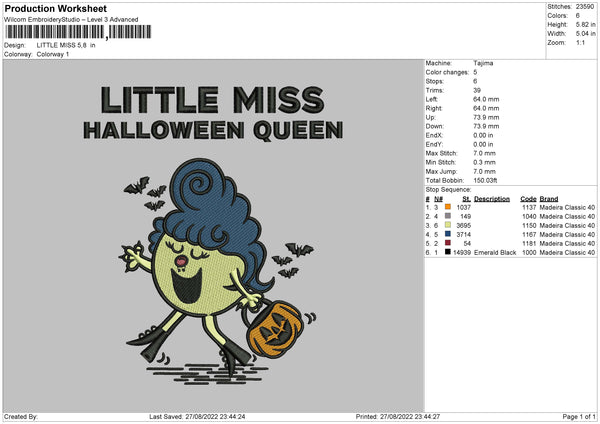This screenshot has height=424, width=600.
Task: Click the 'Left:' measurement label
Action: [432, 99]
